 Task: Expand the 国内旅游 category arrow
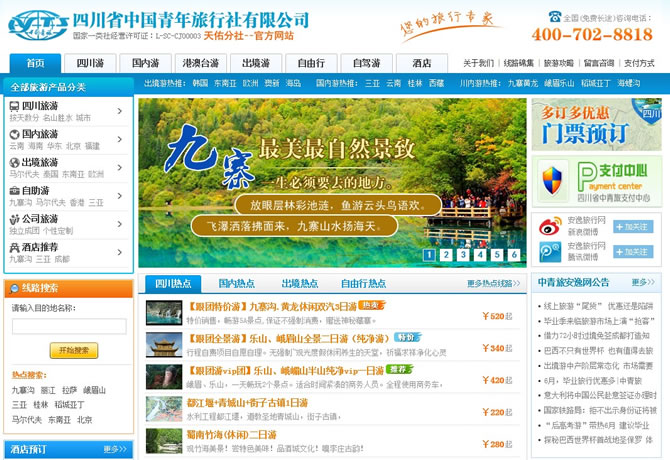[x=121, y=139]
